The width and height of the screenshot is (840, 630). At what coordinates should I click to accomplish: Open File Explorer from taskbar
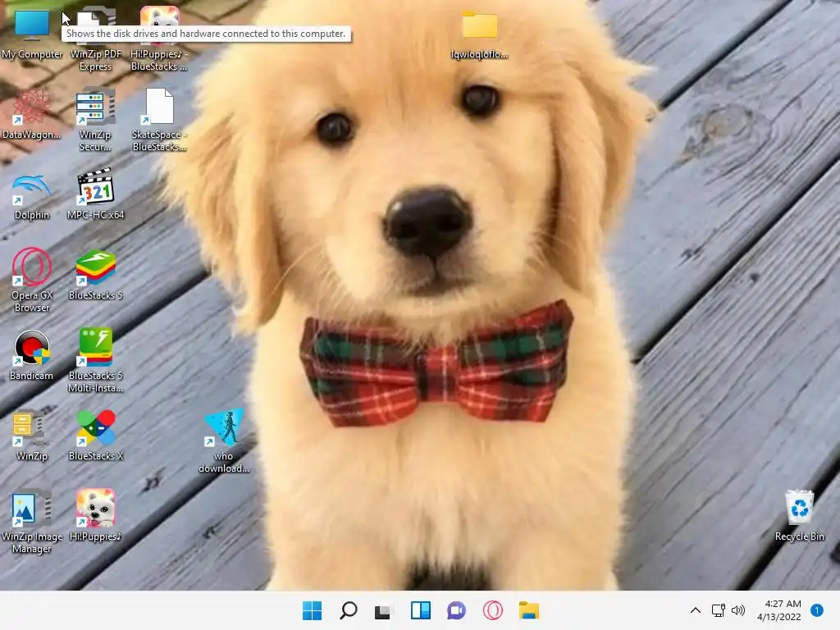[x=529, y=610]
